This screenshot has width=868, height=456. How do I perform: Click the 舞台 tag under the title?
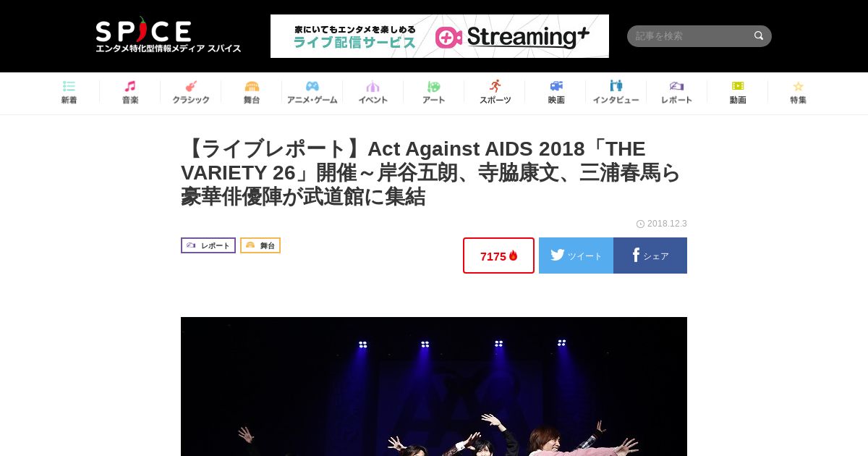pyautogui.click(x=260, y=245)
